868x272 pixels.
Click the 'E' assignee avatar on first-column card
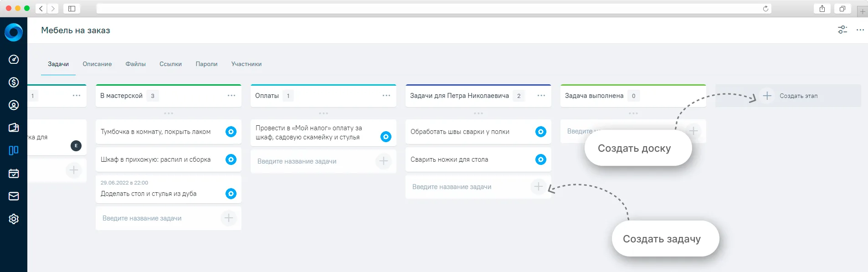pos(76,146)
